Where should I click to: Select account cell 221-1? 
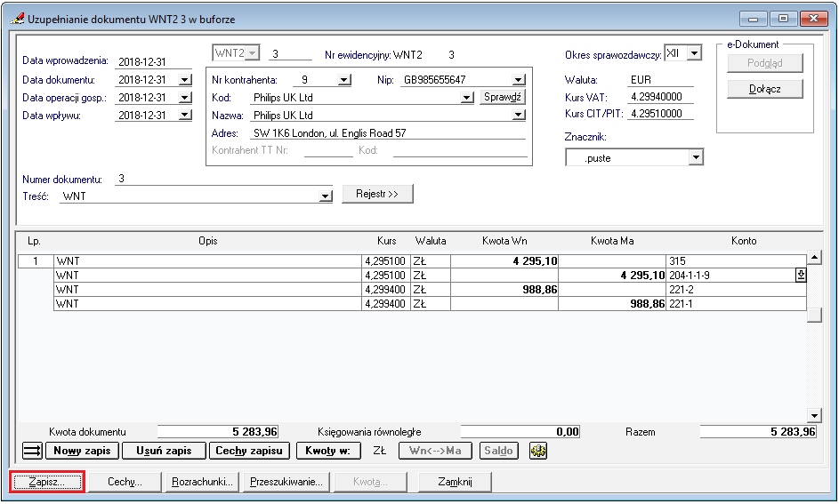point(736,304)
